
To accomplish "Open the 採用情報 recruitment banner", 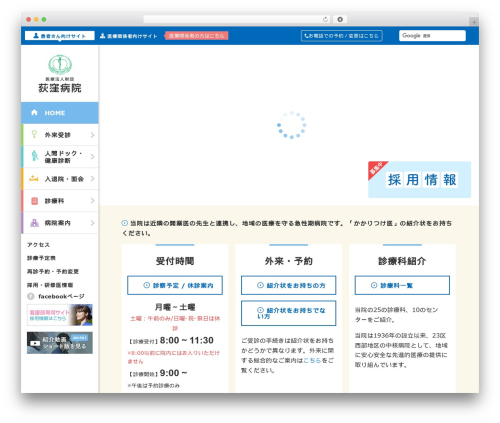I will point(420,180).
